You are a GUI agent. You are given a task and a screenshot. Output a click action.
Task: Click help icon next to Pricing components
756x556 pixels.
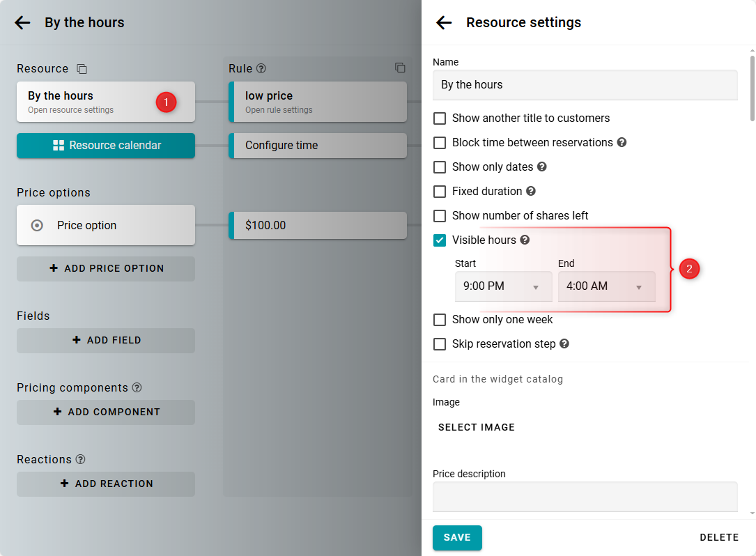coord(137,387)
